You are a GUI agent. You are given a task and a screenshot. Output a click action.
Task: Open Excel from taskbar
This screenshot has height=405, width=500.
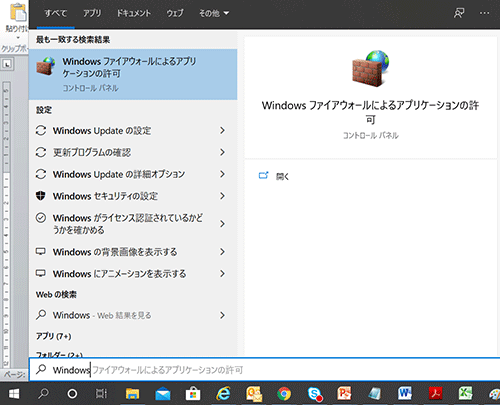click(x=465, y=394)
